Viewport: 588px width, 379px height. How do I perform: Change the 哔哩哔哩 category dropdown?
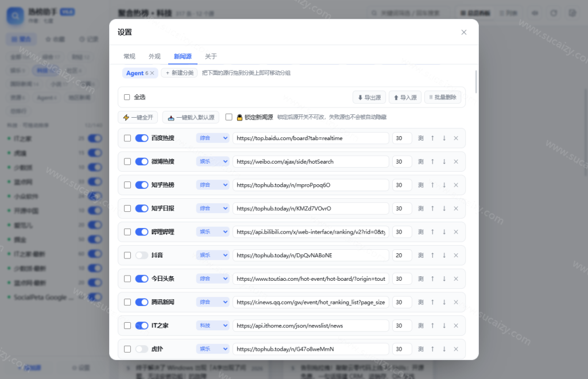pyautogui.click(x=212, y=232)
